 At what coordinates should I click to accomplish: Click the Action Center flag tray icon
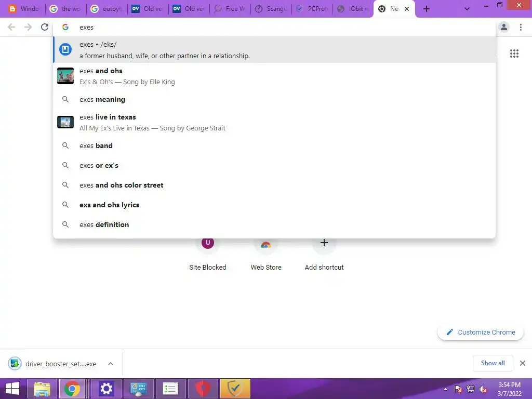click(458, 389)
